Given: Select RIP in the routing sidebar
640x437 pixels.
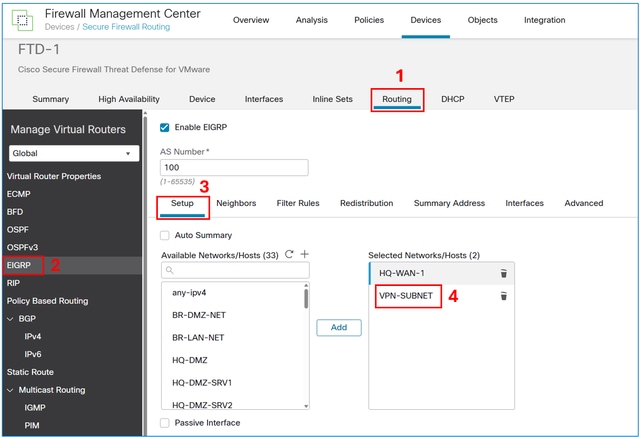Looking at the screenshot, I should point(13,283).
